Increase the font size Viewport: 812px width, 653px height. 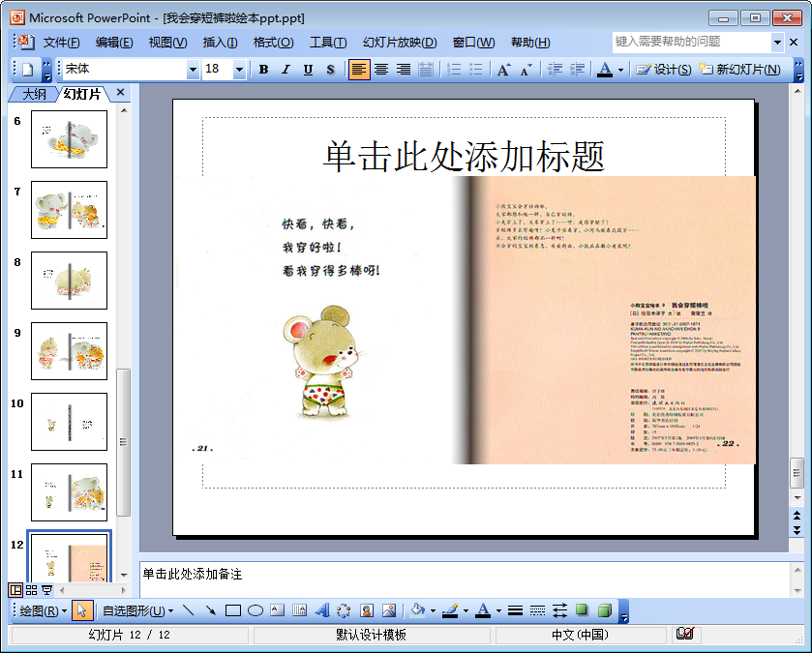(503, 70)
